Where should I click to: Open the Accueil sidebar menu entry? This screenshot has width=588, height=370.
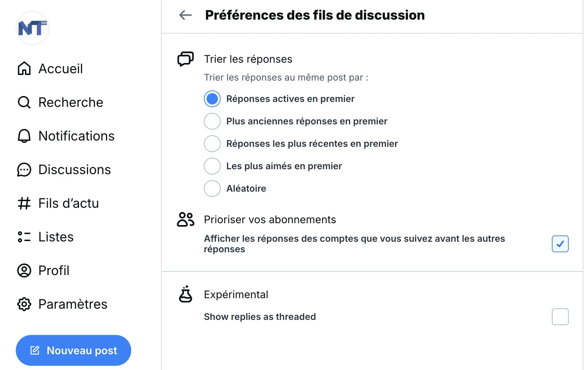pos(61,68)
